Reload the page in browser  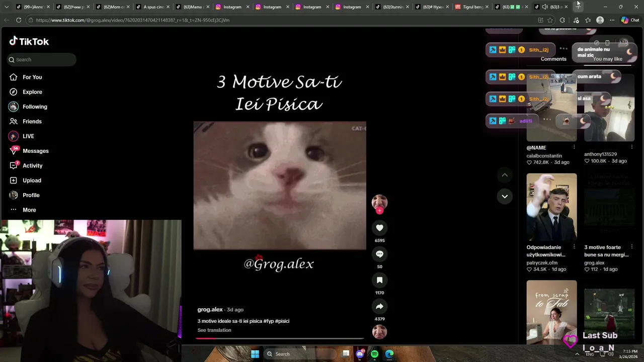click(x=19, y=20)
